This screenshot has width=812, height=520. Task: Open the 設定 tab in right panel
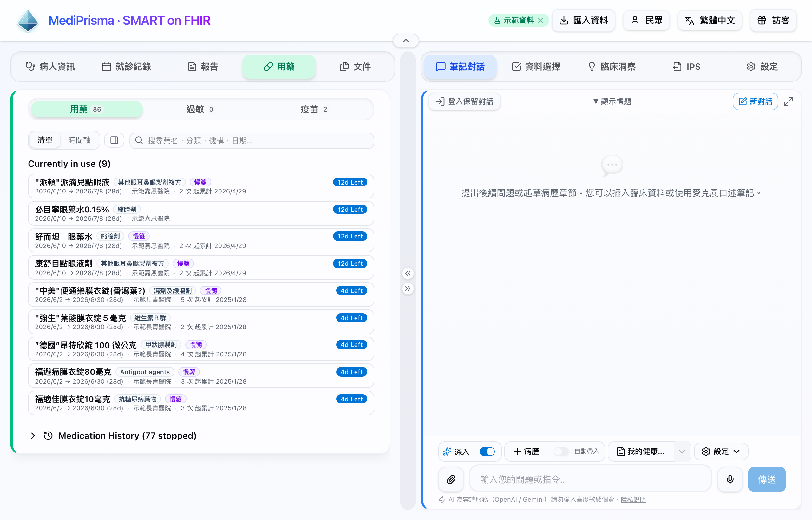[x=762, y=67]
